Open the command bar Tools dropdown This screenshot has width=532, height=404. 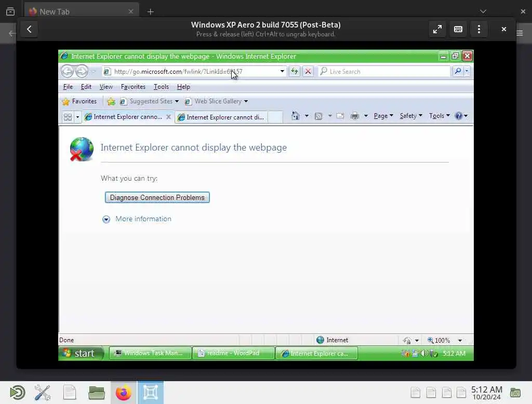[440, 116]
